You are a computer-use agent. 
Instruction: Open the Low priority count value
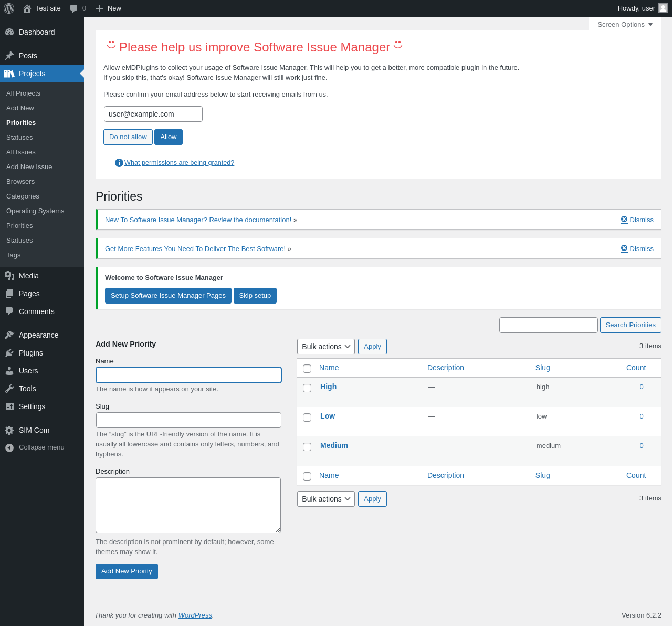pos(642,416)
